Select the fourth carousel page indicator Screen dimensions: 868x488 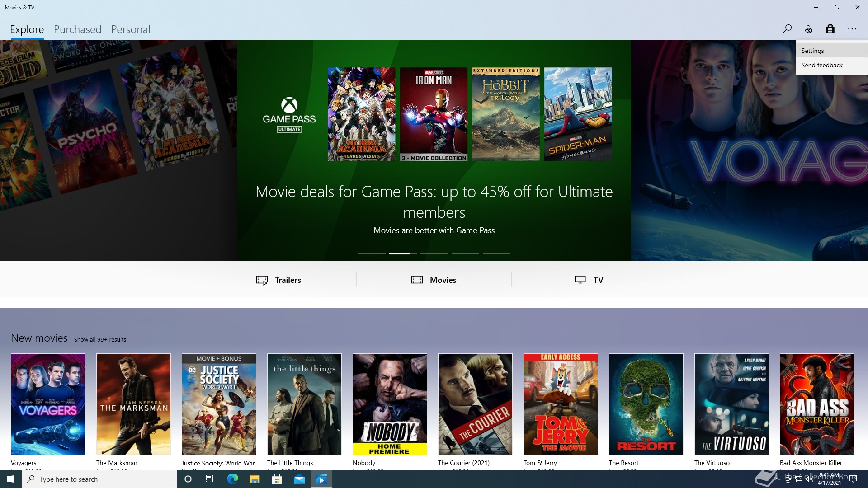465,253
